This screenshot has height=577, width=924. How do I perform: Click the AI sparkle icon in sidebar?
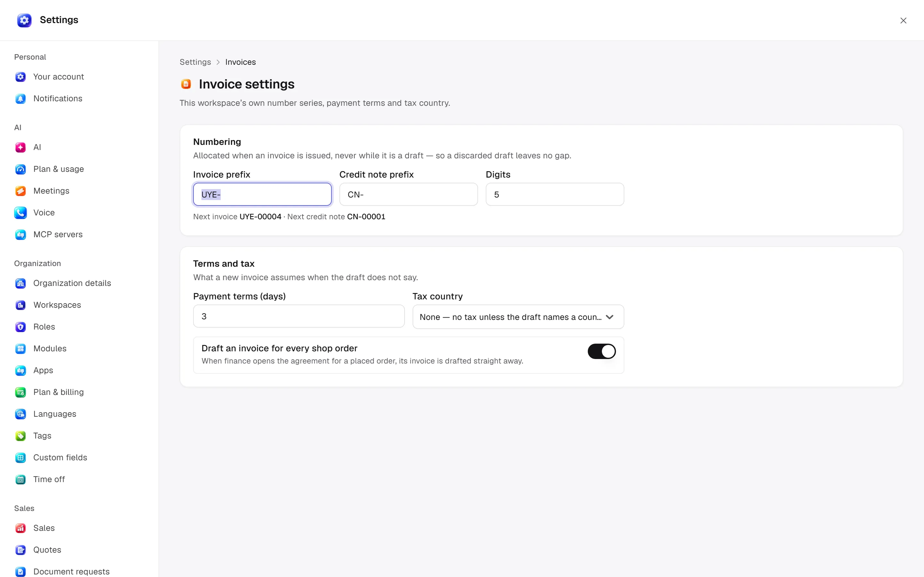(21, 147)
